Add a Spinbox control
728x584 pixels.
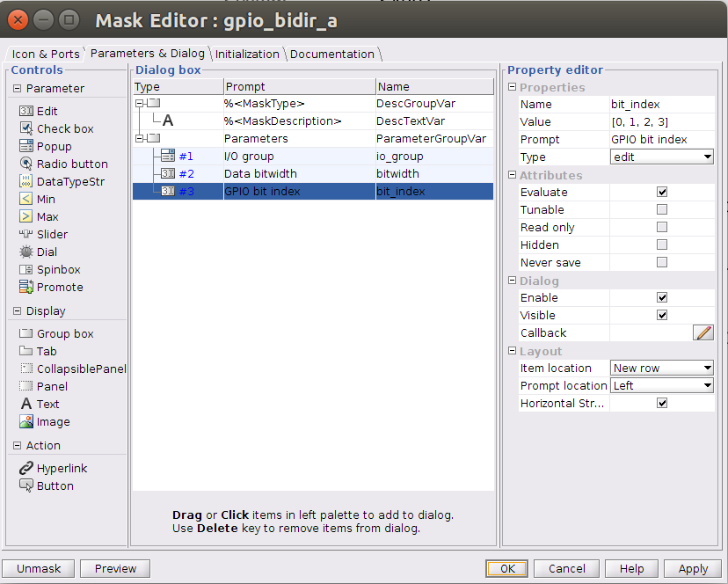[x=50, y=270]
